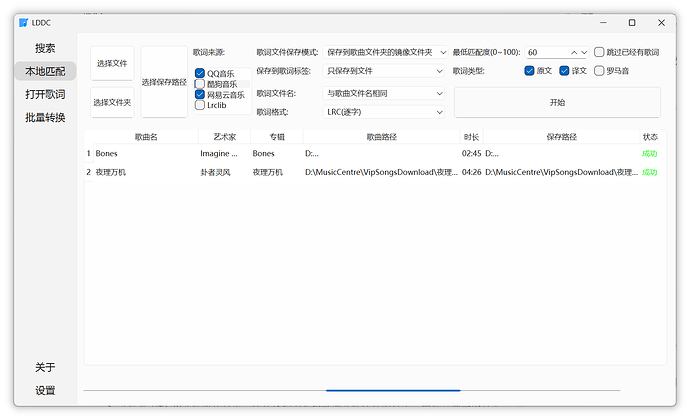Image resolution: width=690 pixels, height=419 pixels.
Task: Enable the 罗马音 lyrics type
Action: (x=599, y=71)
